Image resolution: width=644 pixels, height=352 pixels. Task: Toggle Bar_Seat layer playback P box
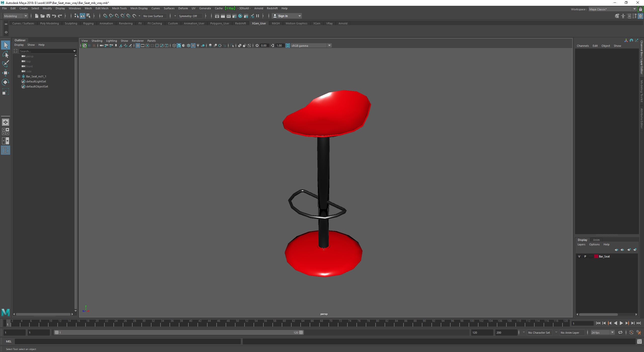pos(585,256)
